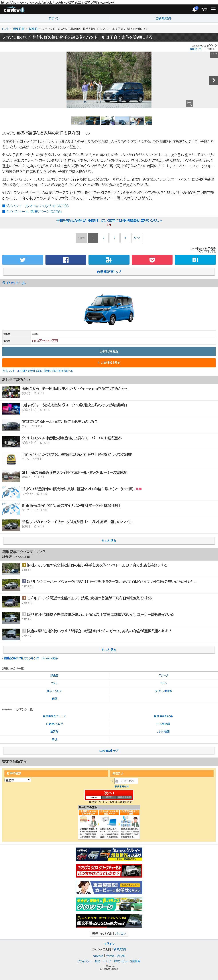This screenshot has height=980, width=218.
Task: Click the postal code input field
Action: click(126, 782)
